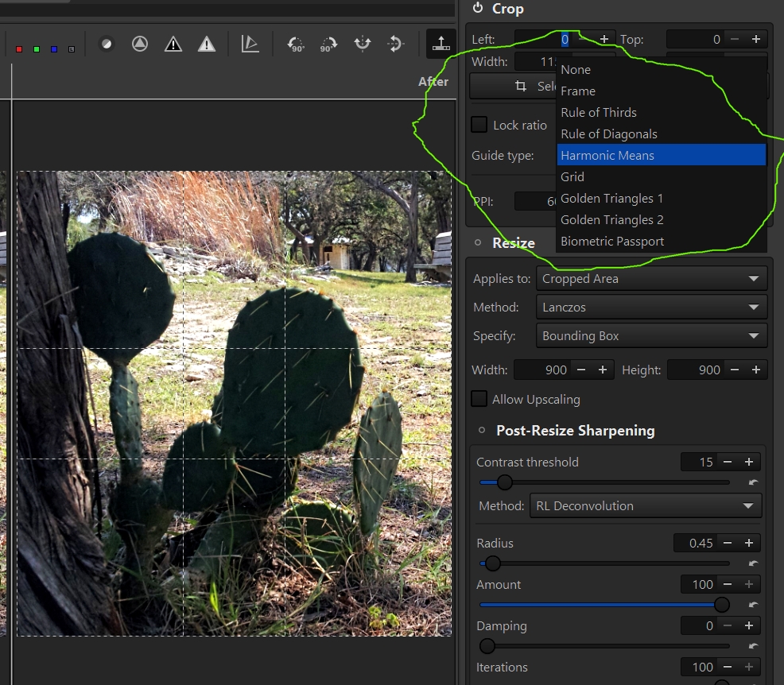
Task: Click the shadow clipping warning triangle
Action: pyautogui.click(x=173, y=44)
